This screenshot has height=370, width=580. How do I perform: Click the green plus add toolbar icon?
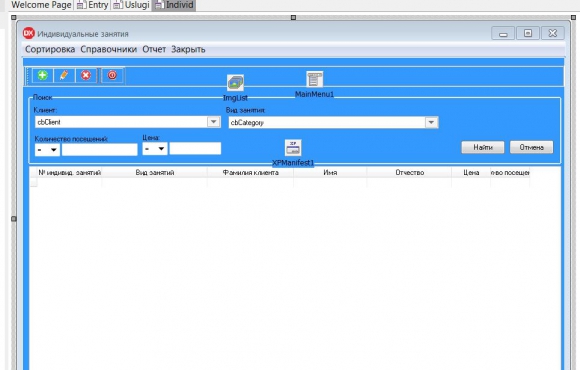(x=43, y=75)
